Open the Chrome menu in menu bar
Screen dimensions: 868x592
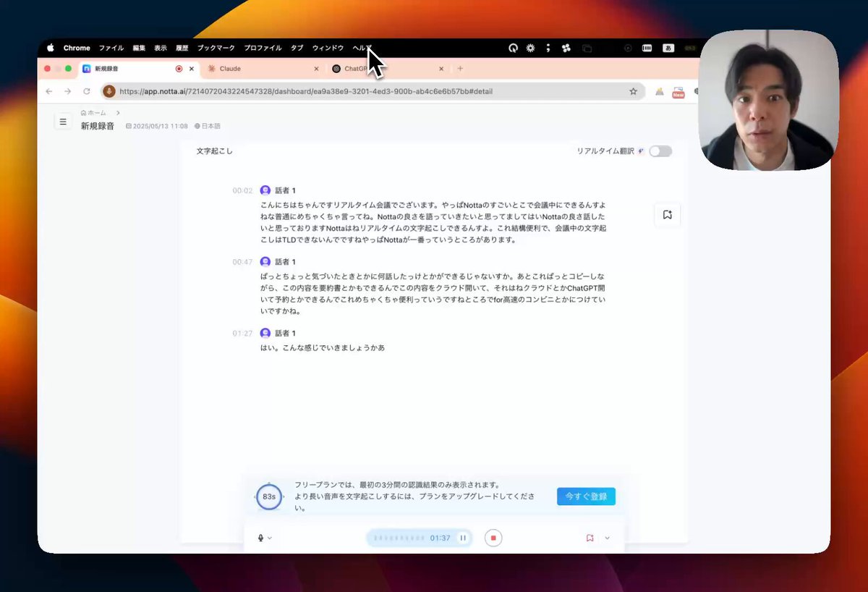[x=77, y=48]
